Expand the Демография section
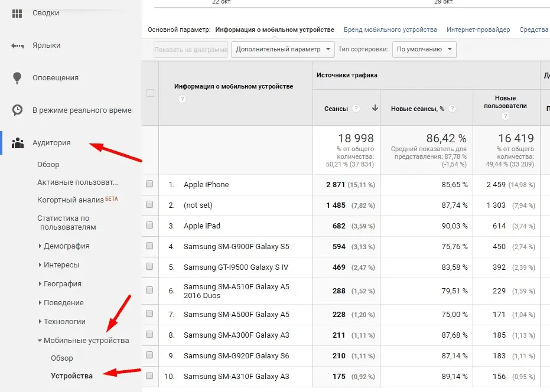 pyautogui.click(x=66, y=246)
